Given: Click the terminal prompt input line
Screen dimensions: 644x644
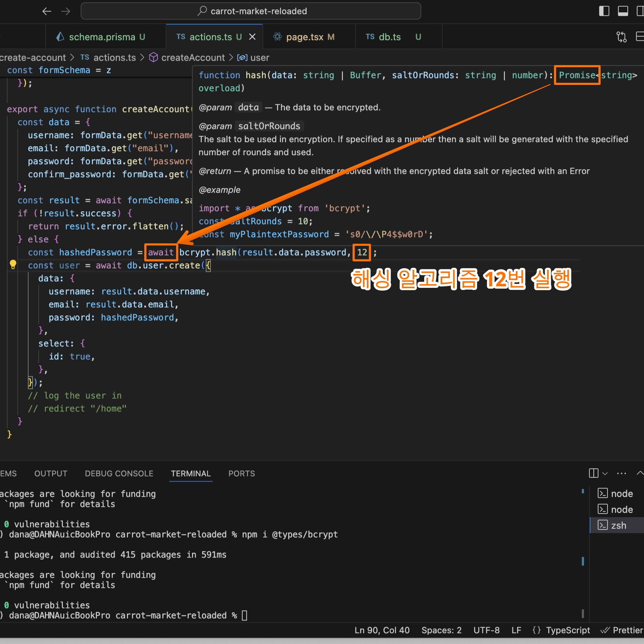Looking at the screenshot, I should tap(123, 615).
